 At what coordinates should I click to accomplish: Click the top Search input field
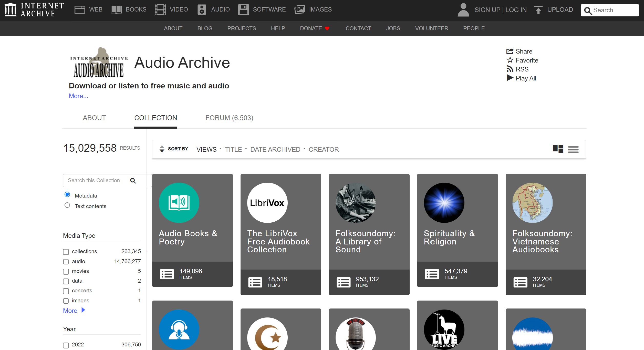(610, 10)
